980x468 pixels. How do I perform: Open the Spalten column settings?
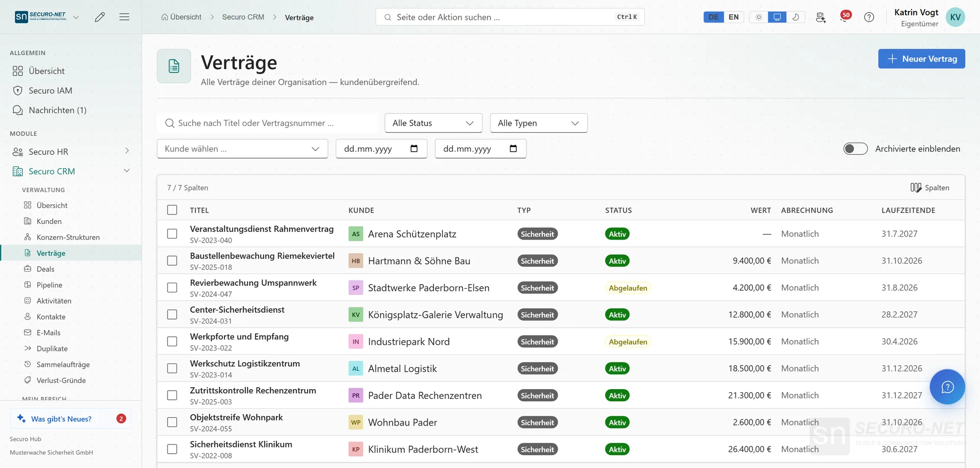(x=930, y=187)
